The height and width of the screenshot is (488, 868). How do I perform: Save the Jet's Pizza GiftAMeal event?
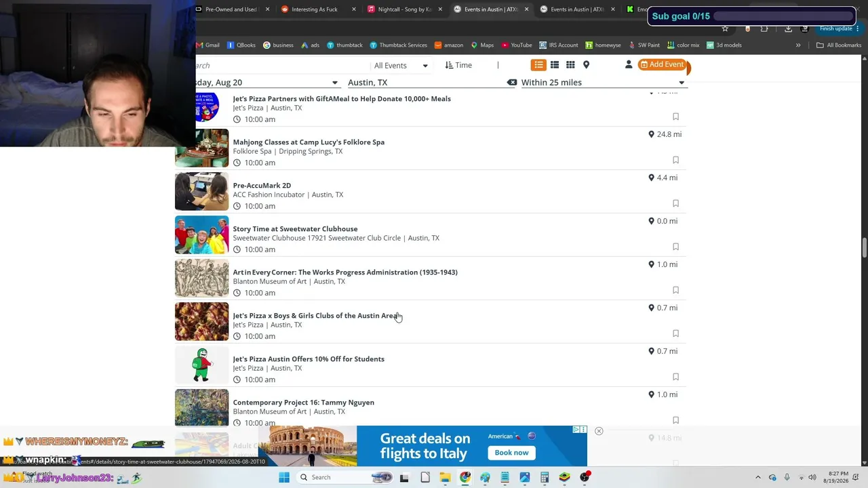click(675, 117)
